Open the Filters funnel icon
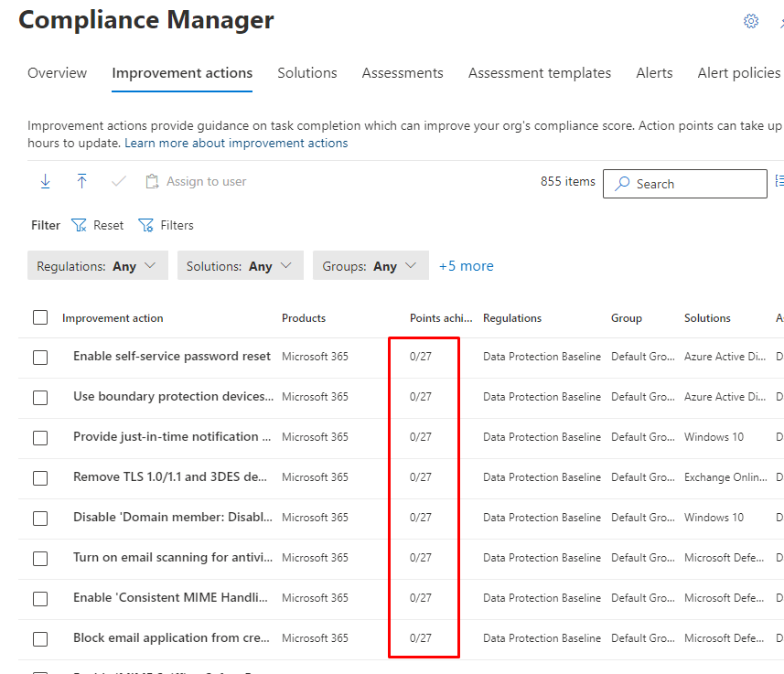Viewport: 784px width, 674px height. click(145, 225)
